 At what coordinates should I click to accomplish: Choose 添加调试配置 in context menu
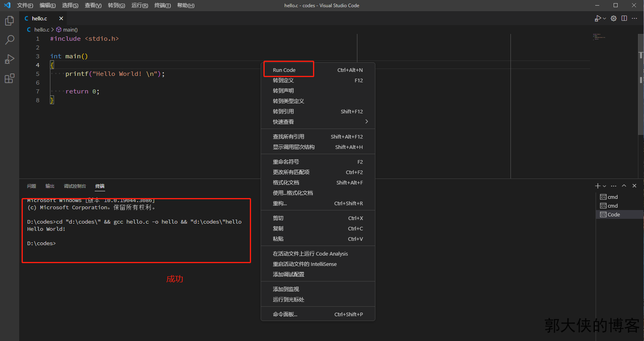point(318,274)
